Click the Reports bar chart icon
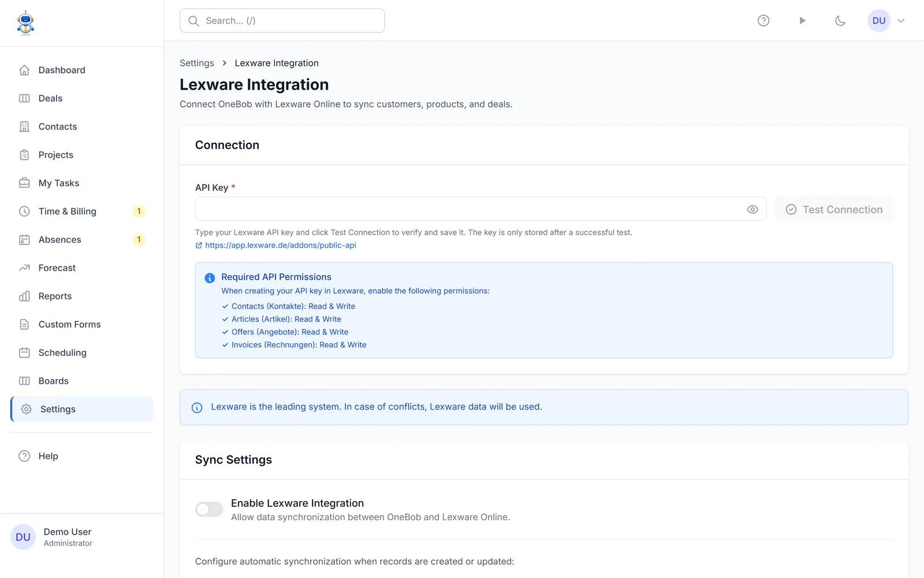This screenshot has width=924, height=578. click(24, 297)
